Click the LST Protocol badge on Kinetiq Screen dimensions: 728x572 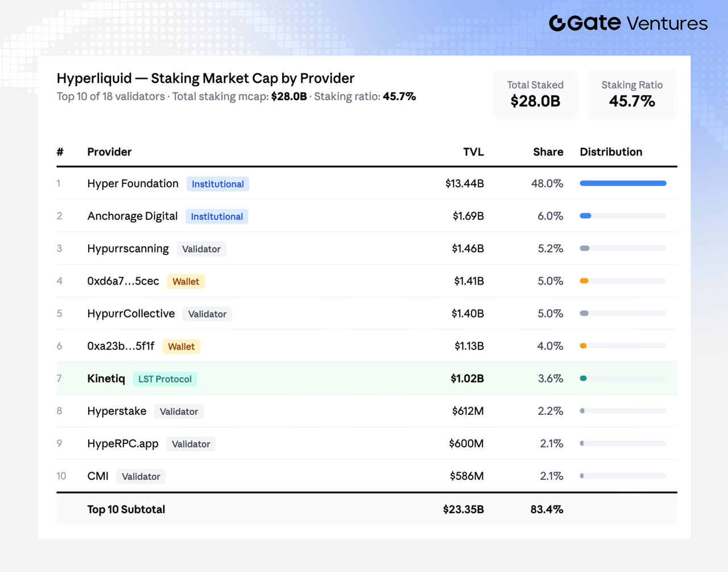click(165, 379)
